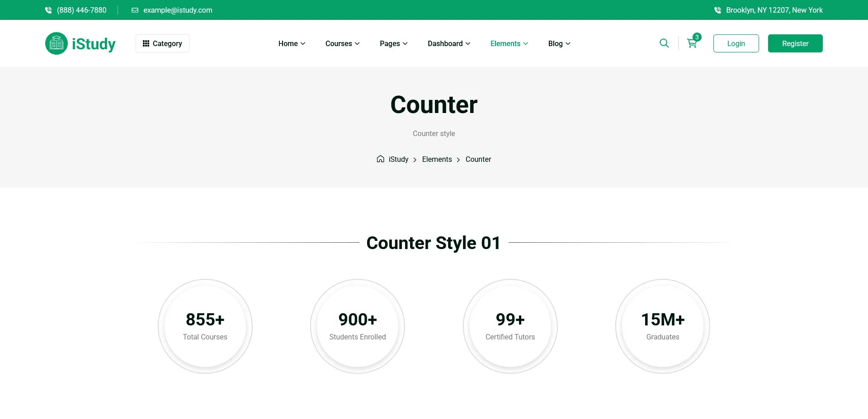Click the phone icon beside (888) 446-7880
868x419 pixels.
(48, 10)
